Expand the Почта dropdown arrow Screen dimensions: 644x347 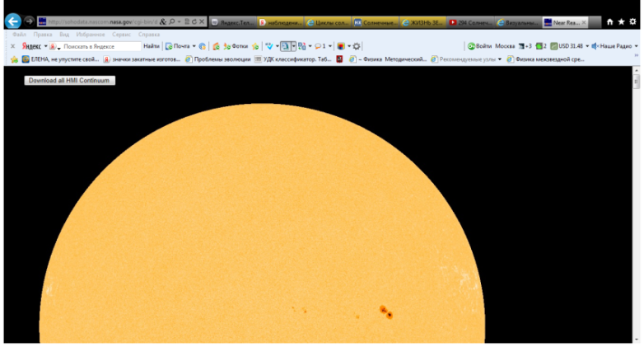click(x=194, y=46)
